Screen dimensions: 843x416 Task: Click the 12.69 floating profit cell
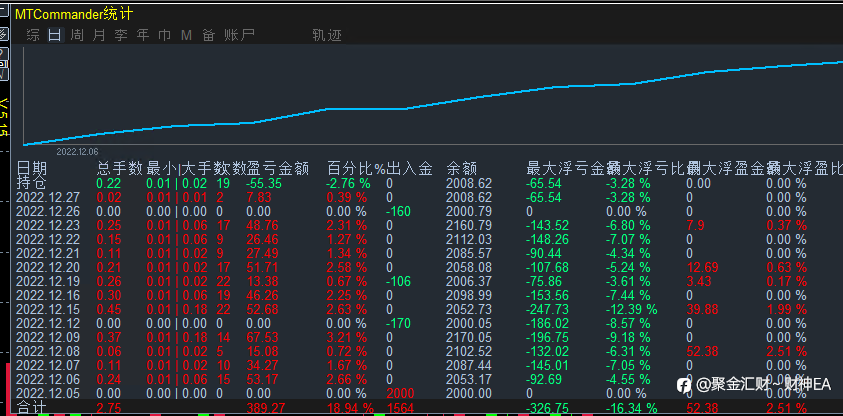(703, 267)
